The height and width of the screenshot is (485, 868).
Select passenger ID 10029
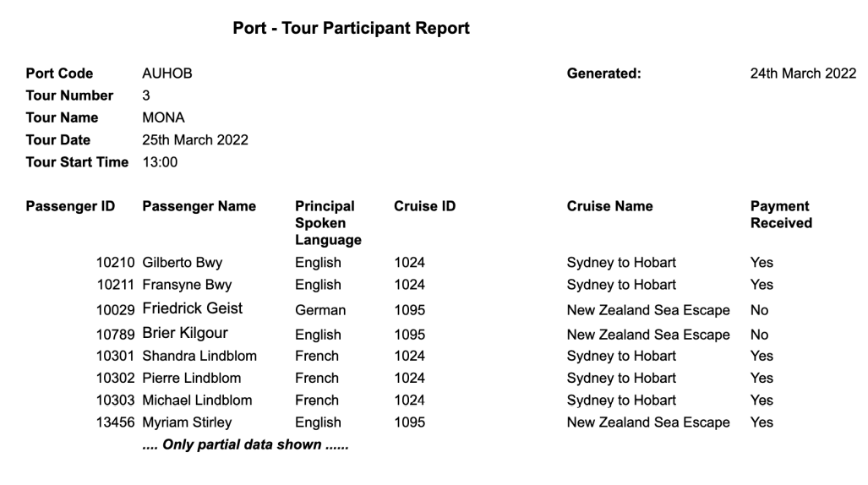click(x=115, y=310)
